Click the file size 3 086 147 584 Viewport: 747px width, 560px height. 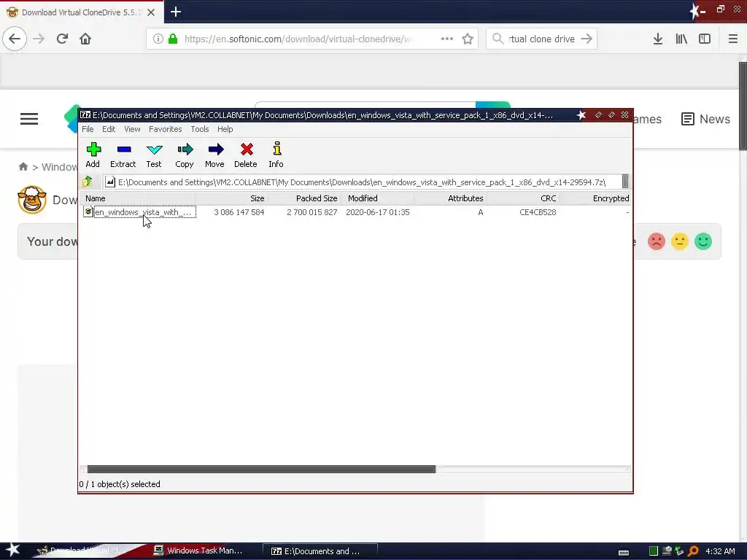(x=239, y=212)
